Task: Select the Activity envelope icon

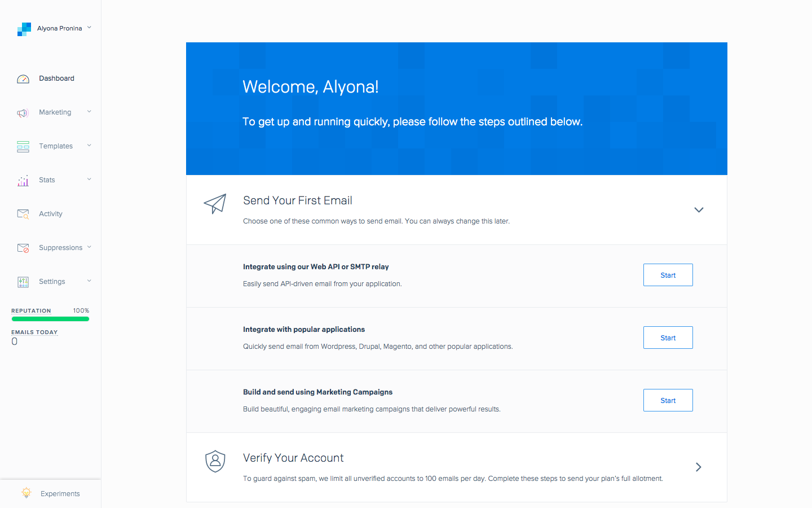Action: click(x=23, y=214)
